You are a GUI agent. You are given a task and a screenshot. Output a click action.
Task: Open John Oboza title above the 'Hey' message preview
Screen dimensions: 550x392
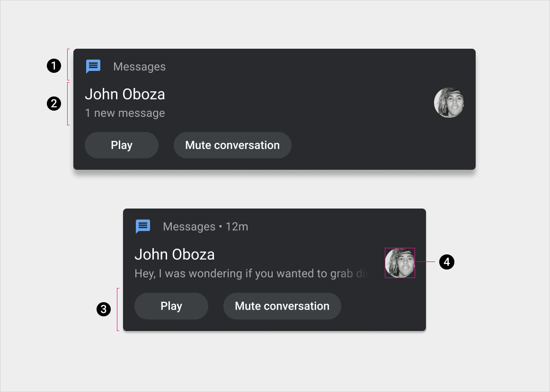pyautogui.click(x=175, y=254)
